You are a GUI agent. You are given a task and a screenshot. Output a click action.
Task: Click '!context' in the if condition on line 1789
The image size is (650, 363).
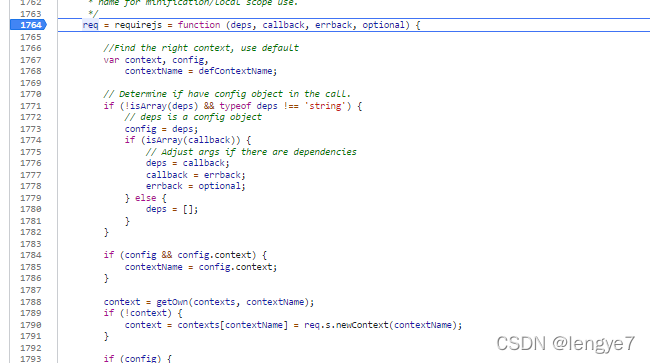[146, 313]
